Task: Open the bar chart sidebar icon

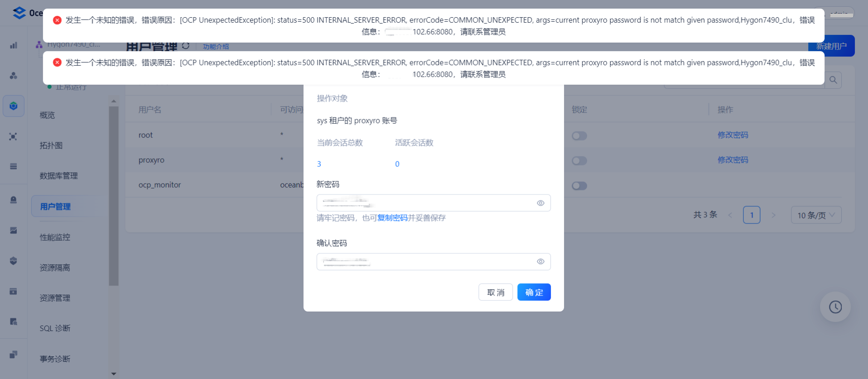Action: (14, 45)
